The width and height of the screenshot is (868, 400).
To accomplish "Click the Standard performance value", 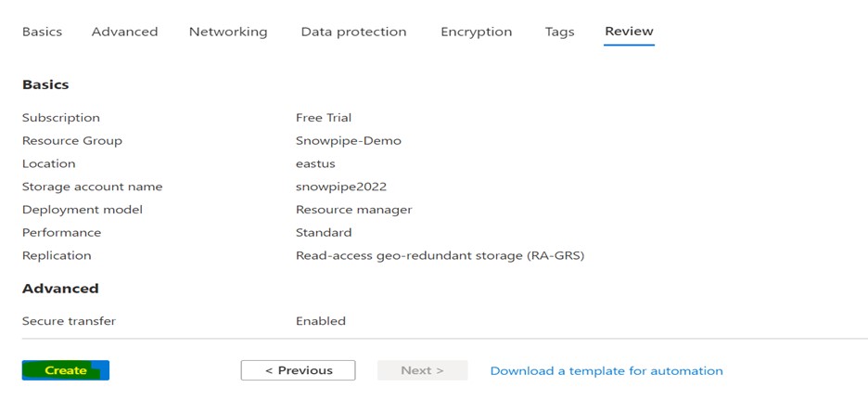I will pos(323,232).
